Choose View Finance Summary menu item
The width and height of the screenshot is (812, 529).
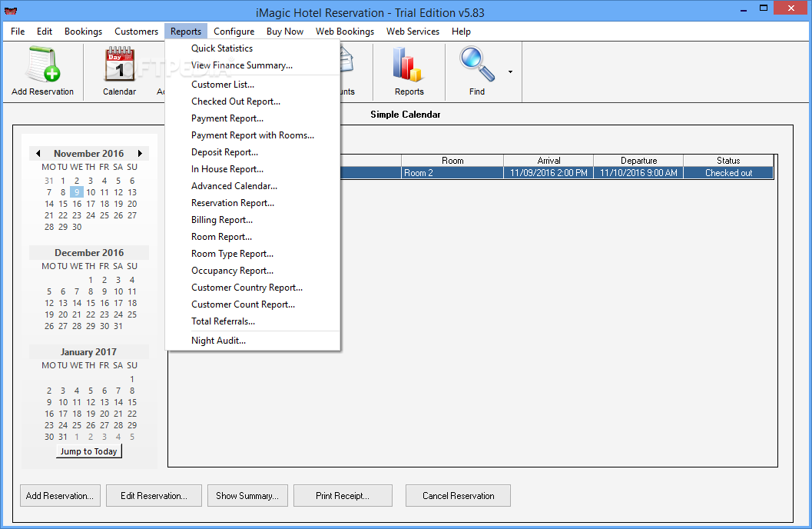coord(253,65)
